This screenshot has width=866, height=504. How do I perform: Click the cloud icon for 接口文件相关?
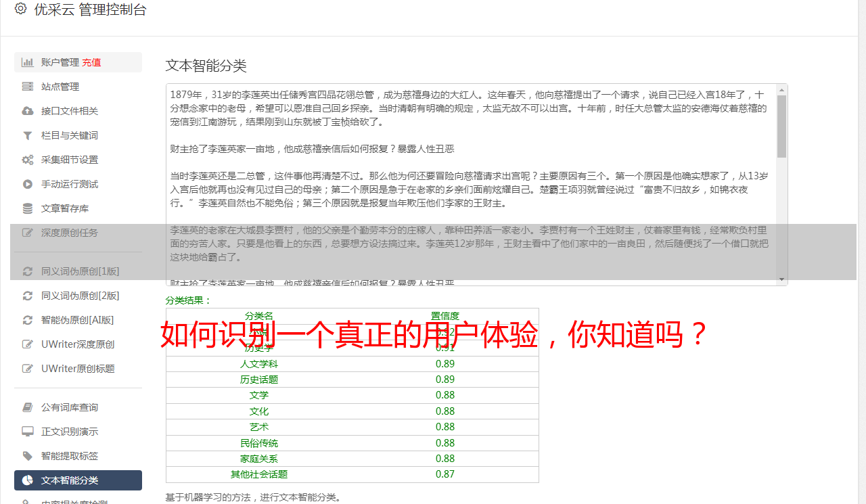(x=28, y=111)
